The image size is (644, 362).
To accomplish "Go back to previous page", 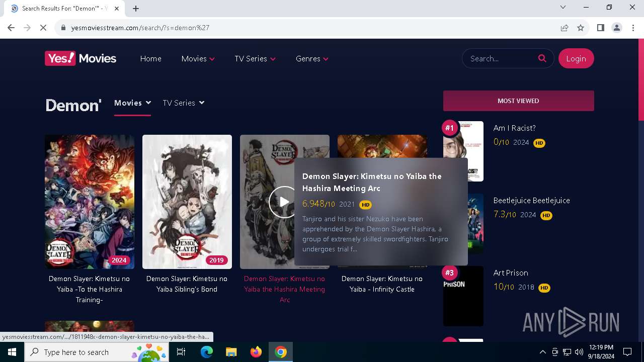I will click(x=11, y=28).
